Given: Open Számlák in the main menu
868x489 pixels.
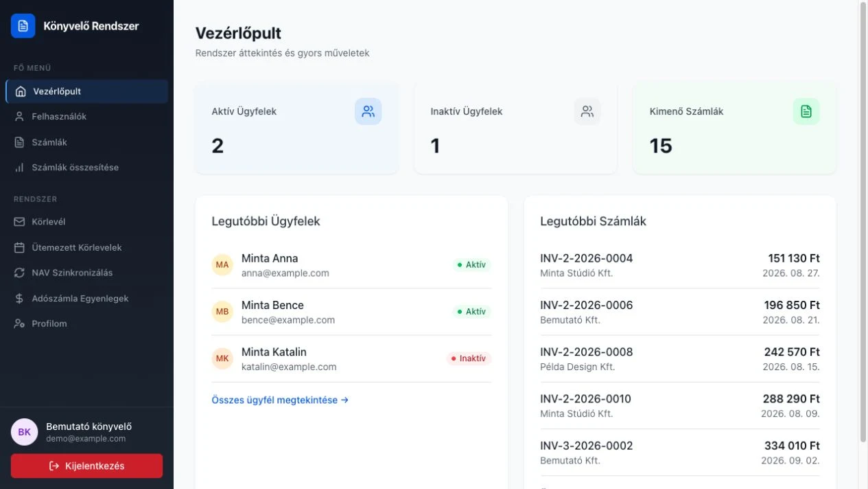Looking at the screenshot, I should pos(86,142).
